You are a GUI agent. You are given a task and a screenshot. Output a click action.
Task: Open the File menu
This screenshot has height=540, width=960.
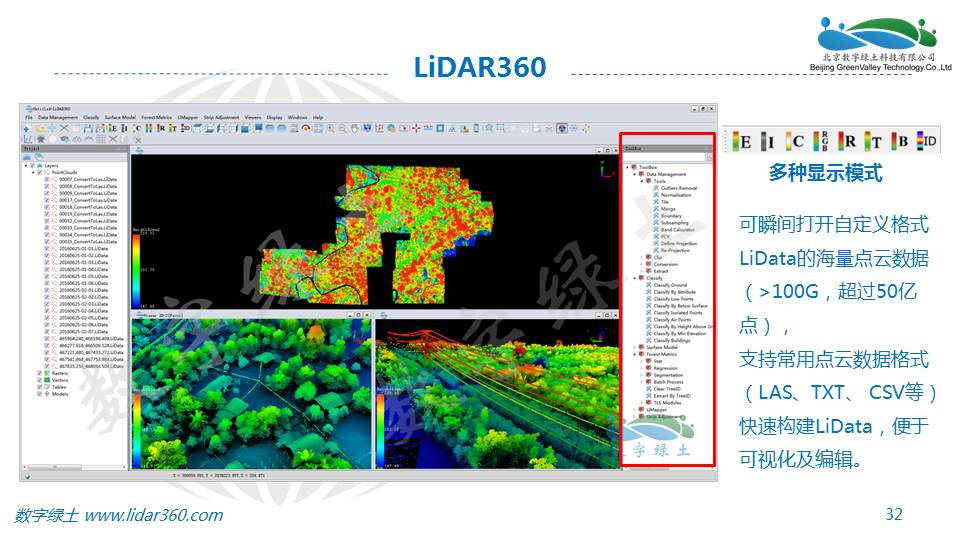tap(29, 118)
